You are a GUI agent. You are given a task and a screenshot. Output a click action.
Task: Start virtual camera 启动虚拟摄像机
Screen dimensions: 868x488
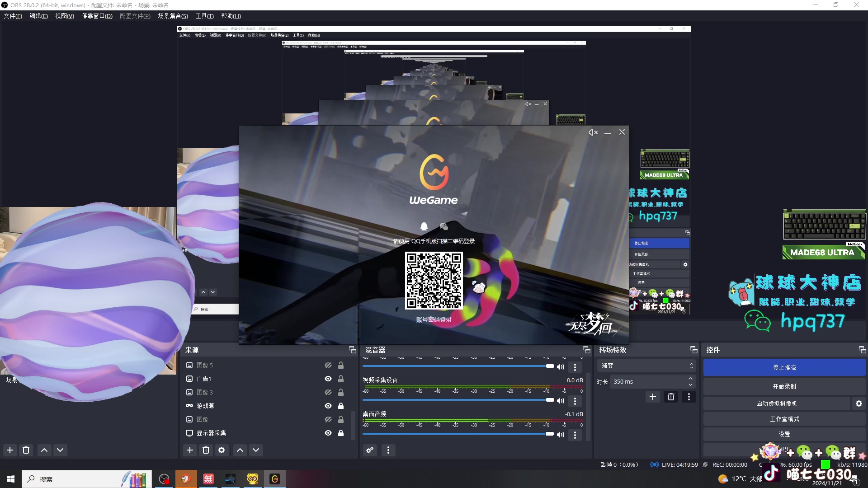pyautogui.click(x=777, y=404)
